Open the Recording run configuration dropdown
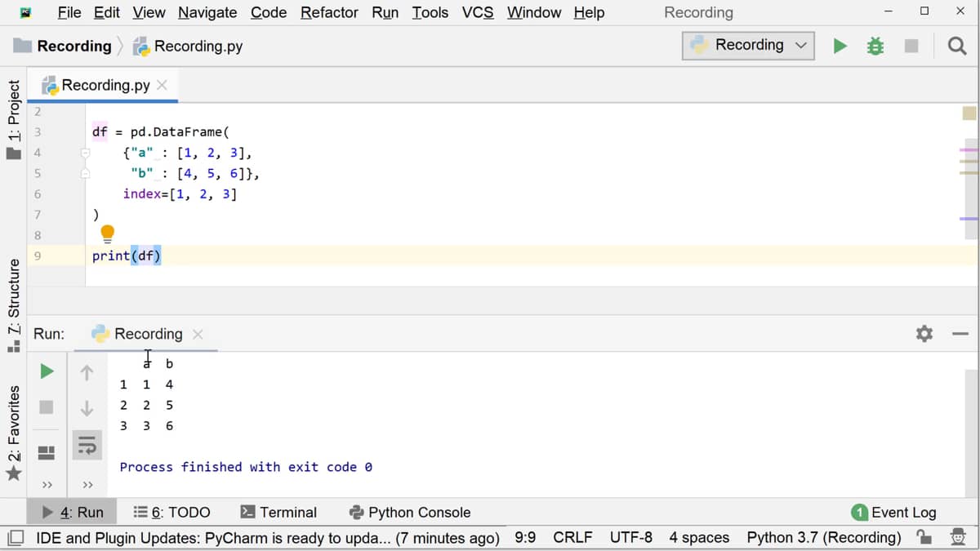Viewport: 980px width, 551px height. point(748,45)
